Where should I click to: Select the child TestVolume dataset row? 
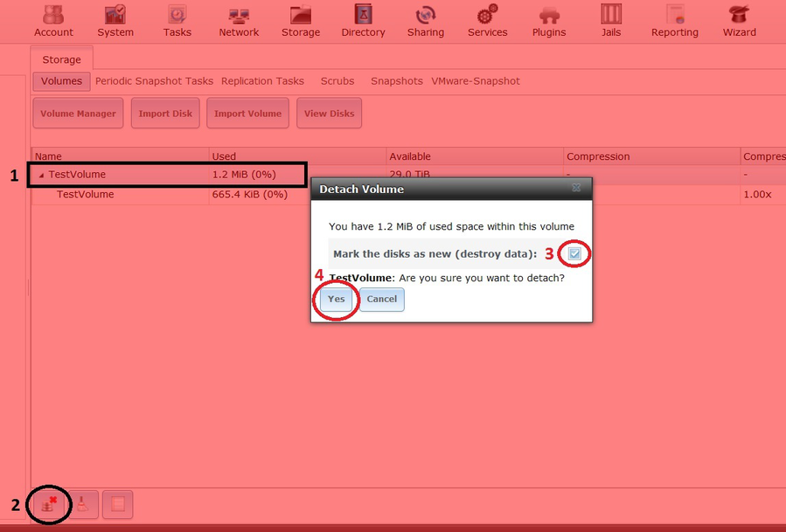(86, 195)
